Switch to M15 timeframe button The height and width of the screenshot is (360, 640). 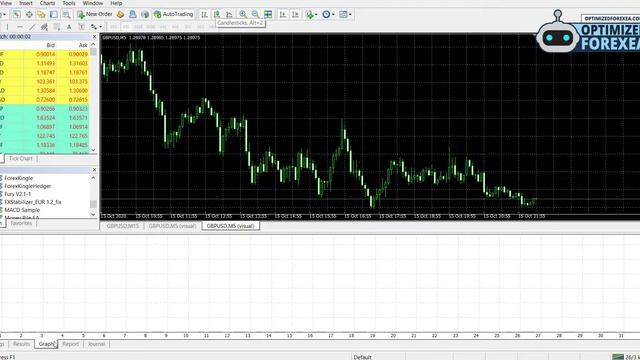tap(139, 27)
